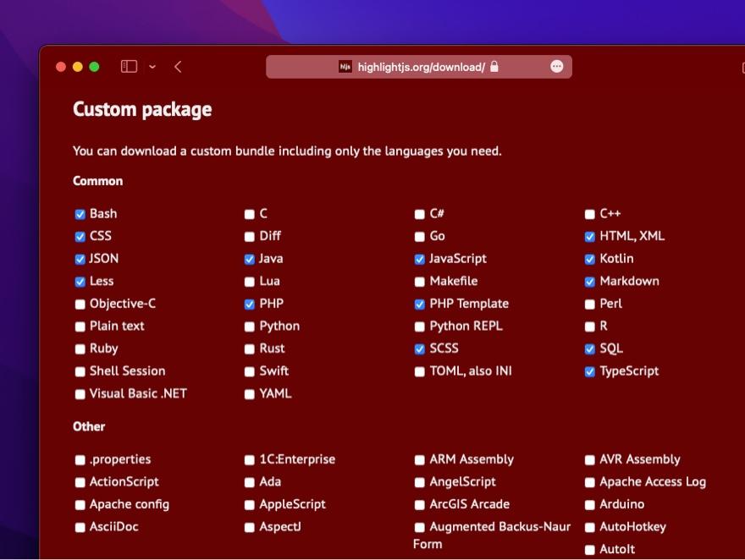Check the Visual Basic .NET checkbox
Screen dimensions: 745x560
point(80,394)
